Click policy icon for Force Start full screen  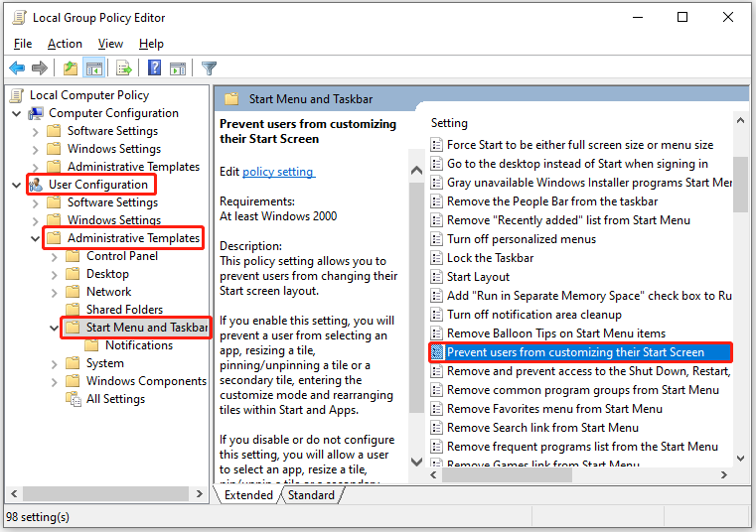click(436, 145)
